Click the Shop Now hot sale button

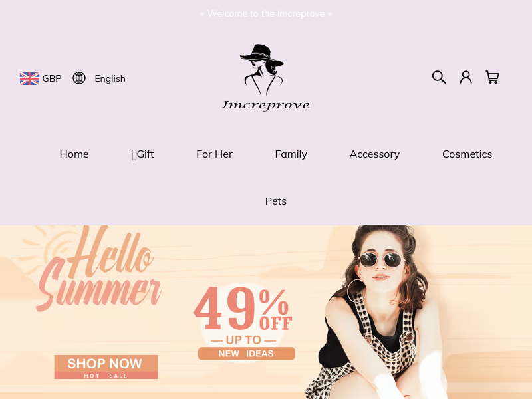click(106, 367)
